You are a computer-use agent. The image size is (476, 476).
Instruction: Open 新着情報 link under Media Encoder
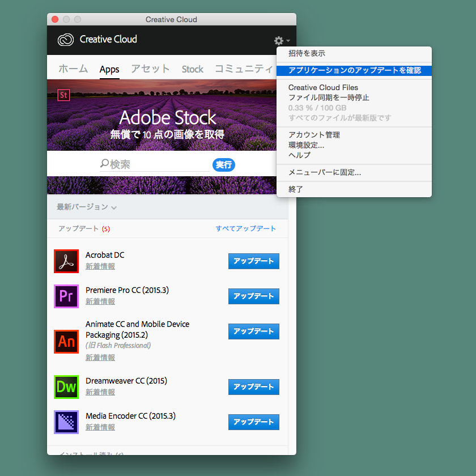(x=100, y=428)
